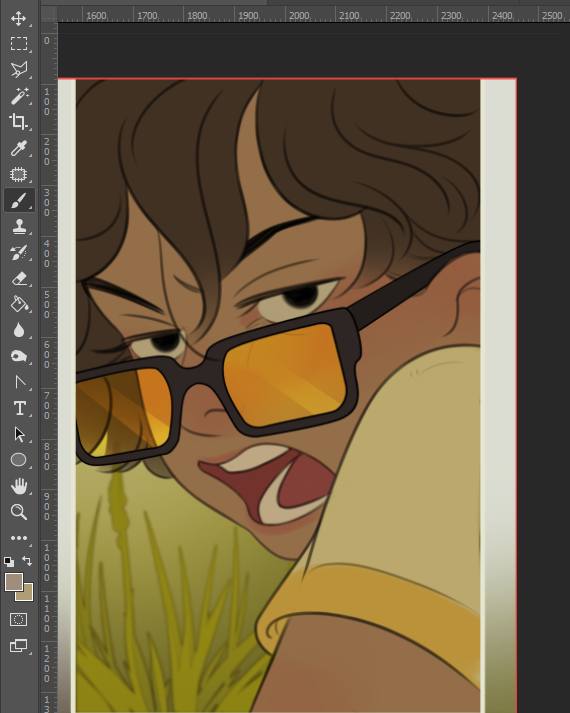Image resolution: width=570 pixels, height=713 pixels.
Task: Choose the Polygonal Lasso tool
Action: pos(19,70)
